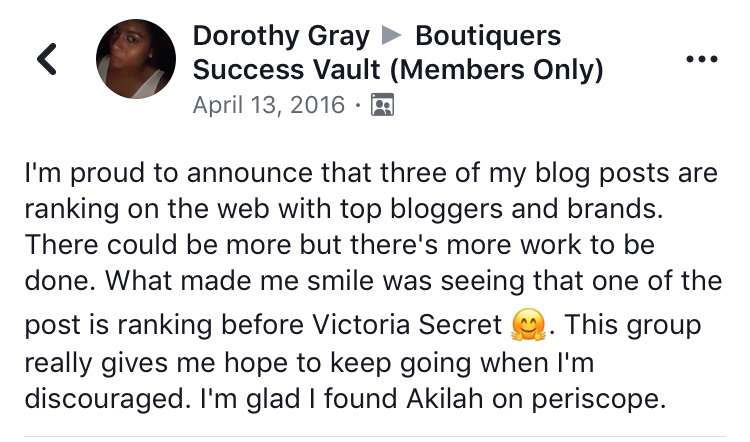750x442 pixels.
Task: Click the Success Vault title line
Action: pos(398,70)
